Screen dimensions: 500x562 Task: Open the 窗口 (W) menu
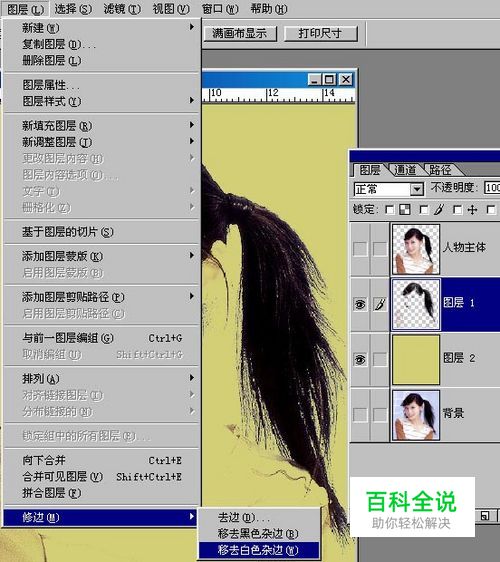pos(220,9)
